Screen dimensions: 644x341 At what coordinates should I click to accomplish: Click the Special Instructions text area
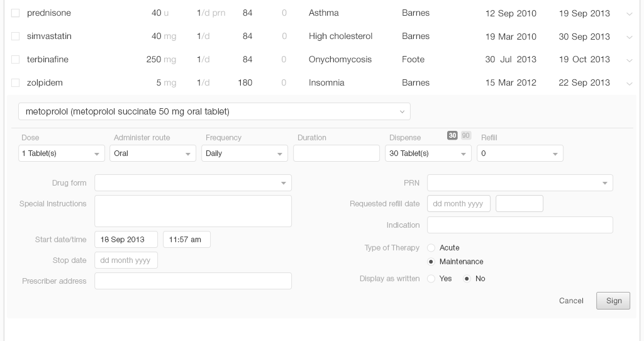click(192, 211)
